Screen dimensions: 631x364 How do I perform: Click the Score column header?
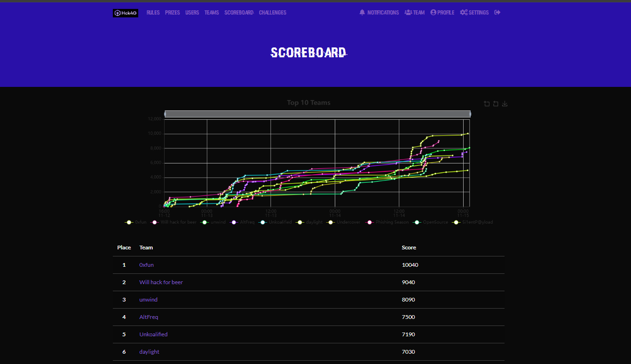pyautogui.click(x=409, y=248)
